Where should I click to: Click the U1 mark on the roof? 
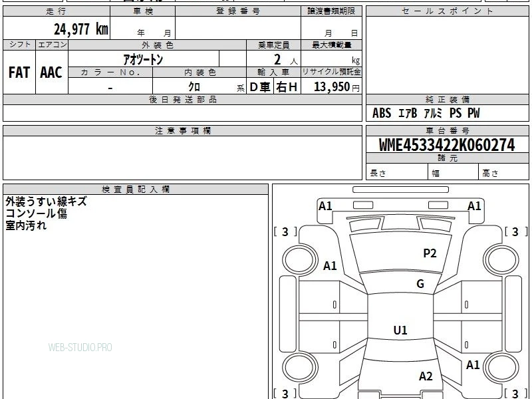(x=400, y=330)
